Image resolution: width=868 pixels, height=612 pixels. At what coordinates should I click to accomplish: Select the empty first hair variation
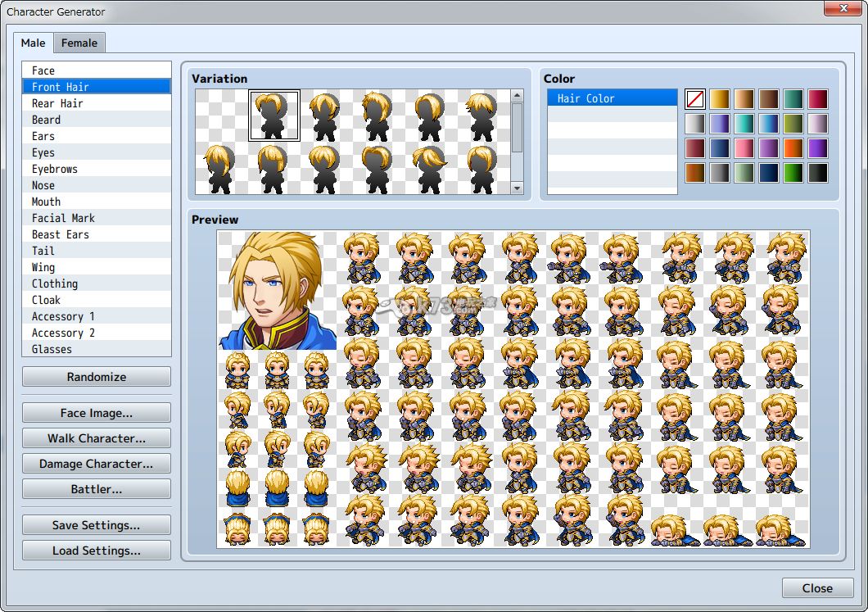(x=221, y=116)
